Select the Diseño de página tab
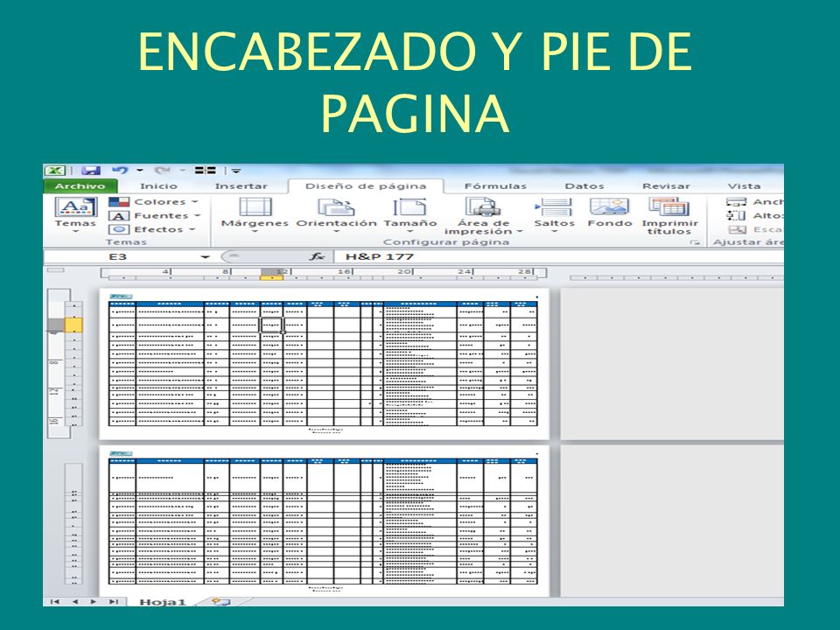Viewport: 840px width, 630px height. pyautogui.click(x=366, y=185)
